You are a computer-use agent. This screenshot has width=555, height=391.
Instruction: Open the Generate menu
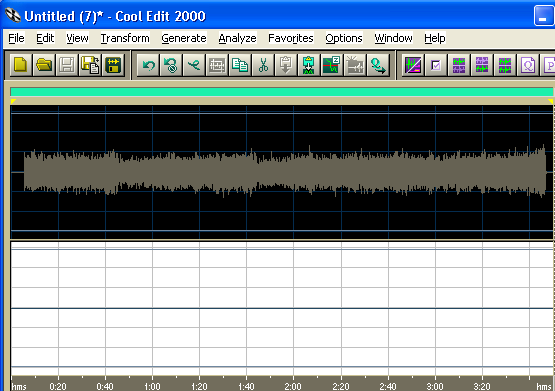[x=184, y=38]
